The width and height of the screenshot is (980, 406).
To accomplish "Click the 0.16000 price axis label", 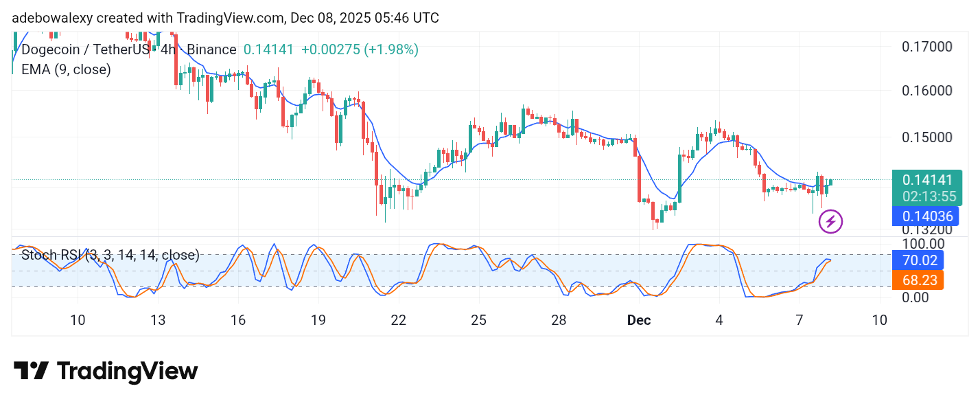I will (x=927, y=91).
